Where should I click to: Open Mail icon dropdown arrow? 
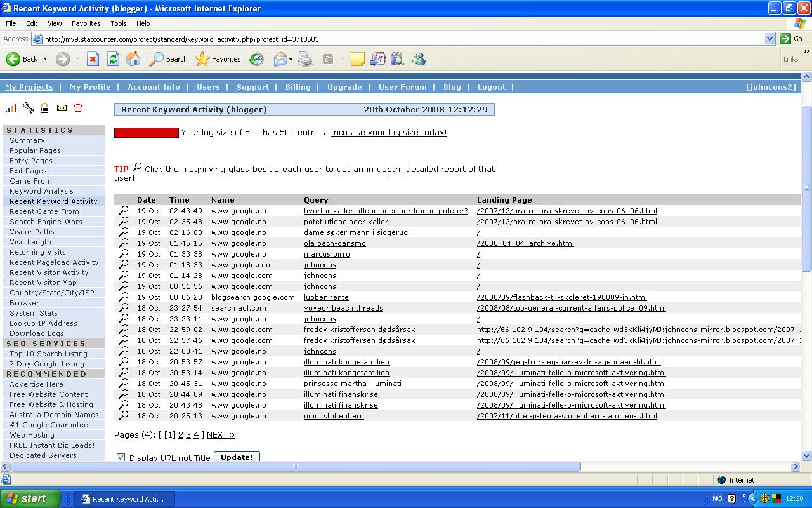291,59
